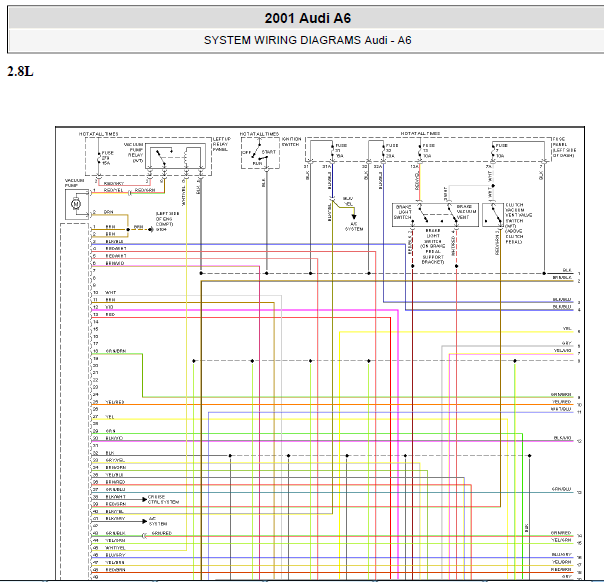Click the 'WHT/YEL' label at pin 45
The image size is (604, 582).
[x=115, y=548]
